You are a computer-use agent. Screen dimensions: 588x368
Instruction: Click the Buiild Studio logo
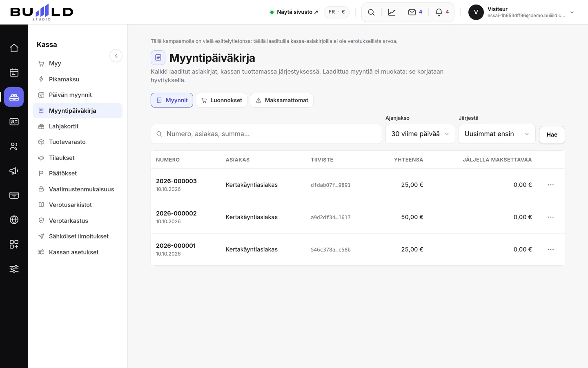tap(42, 12)
